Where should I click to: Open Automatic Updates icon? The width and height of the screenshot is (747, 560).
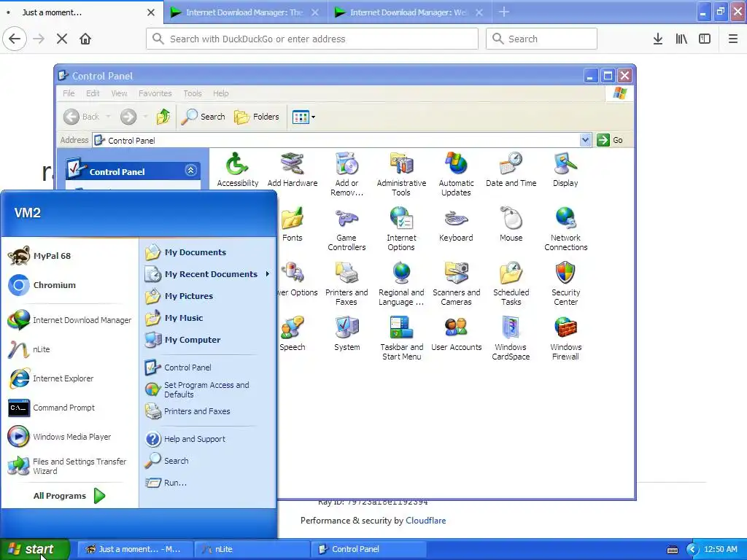click(x=456, y=174)
